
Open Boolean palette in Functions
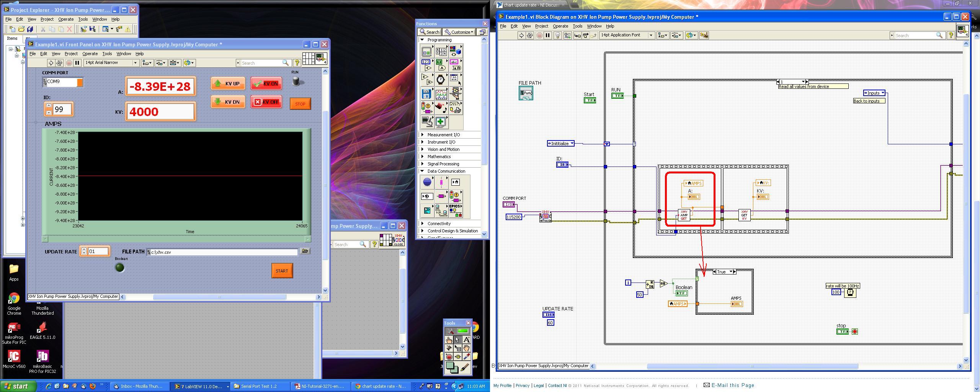pyautogui.click(x=441, y=65)
